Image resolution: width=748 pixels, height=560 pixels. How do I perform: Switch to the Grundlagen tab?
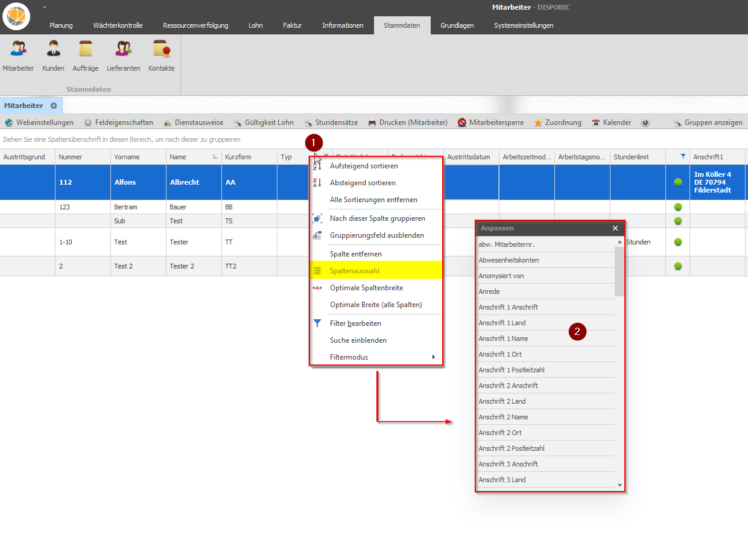click(457, 25)
